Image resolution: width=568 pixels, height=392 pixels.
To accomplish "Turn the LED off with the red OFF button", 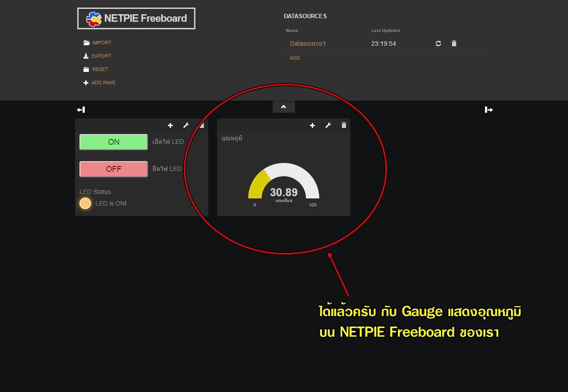I will tap(114, 169).
